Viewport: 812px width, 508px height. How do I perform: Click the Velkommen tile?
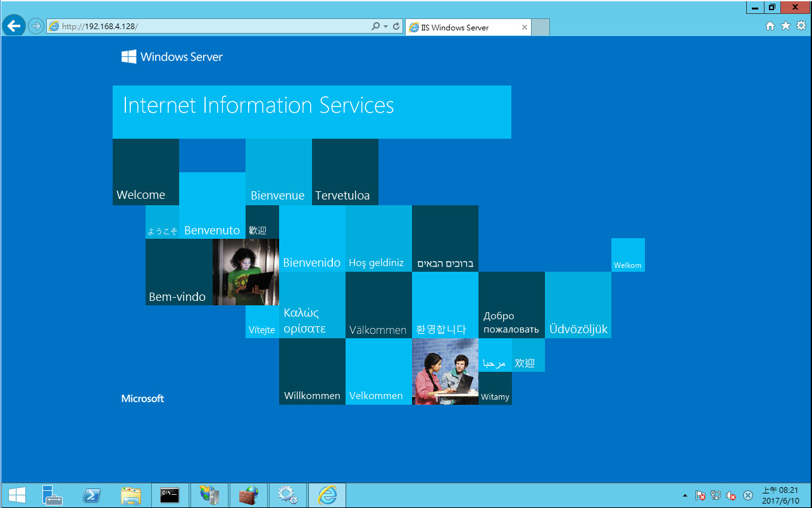tap(378, 371)
